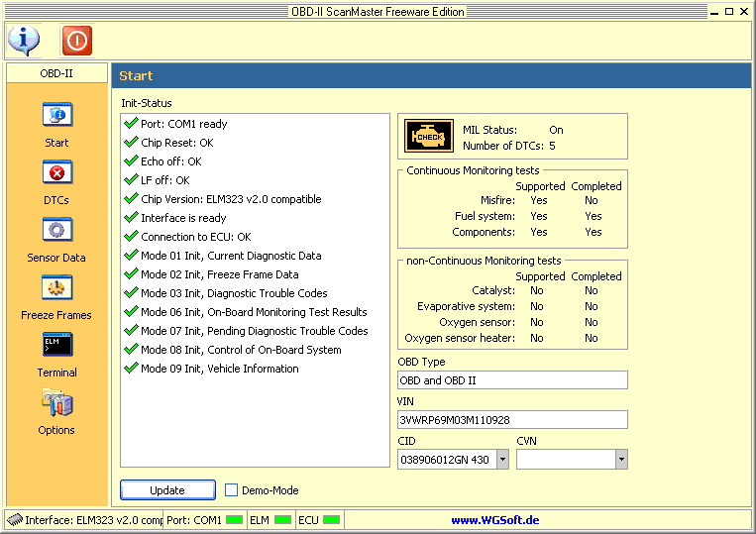The image size is (756, 534).
Task: Click the 'Oxygen sensor heater:' row label
Action: [x=460, y=338]
